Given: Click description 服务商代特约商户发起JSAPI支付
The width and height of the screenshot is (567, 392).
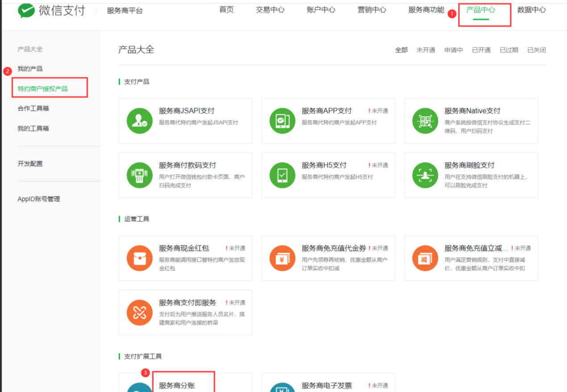Looking at the screenshot, I should (199, 123).
